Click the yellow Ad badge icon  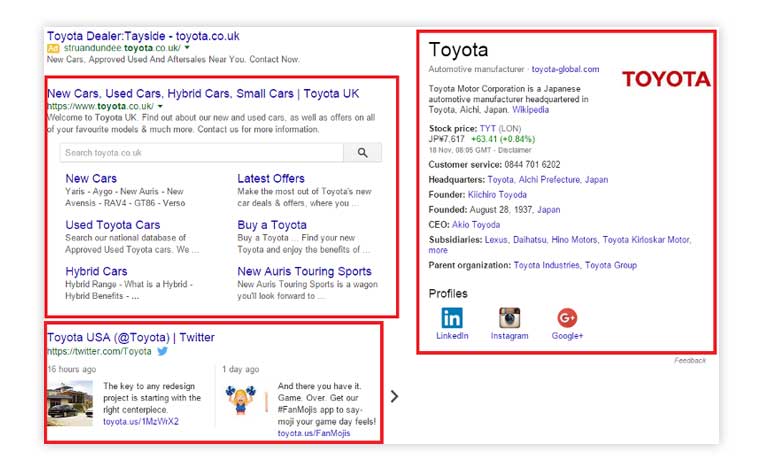coord(53,48)
